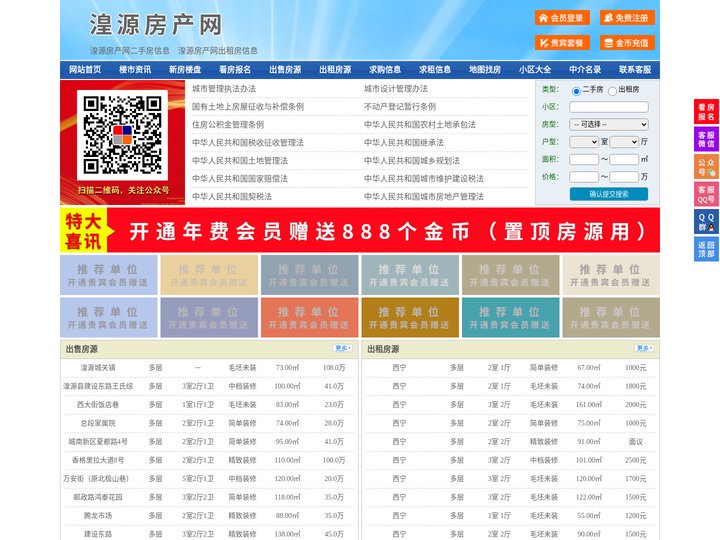
Task: Open the 贵宾套餐 VIP package button
Action: (x=562, y=43)
